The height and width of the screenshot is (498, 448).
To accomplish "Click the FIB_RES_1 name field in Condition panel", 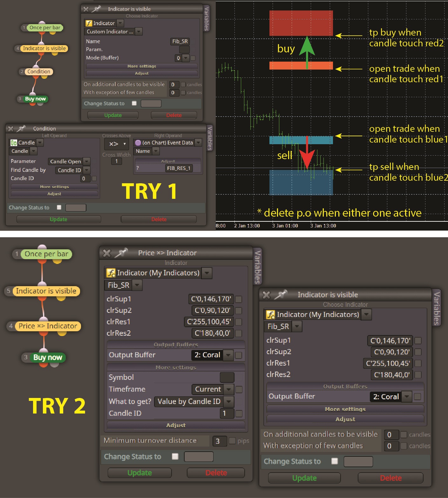I will [x=179, y=168].
